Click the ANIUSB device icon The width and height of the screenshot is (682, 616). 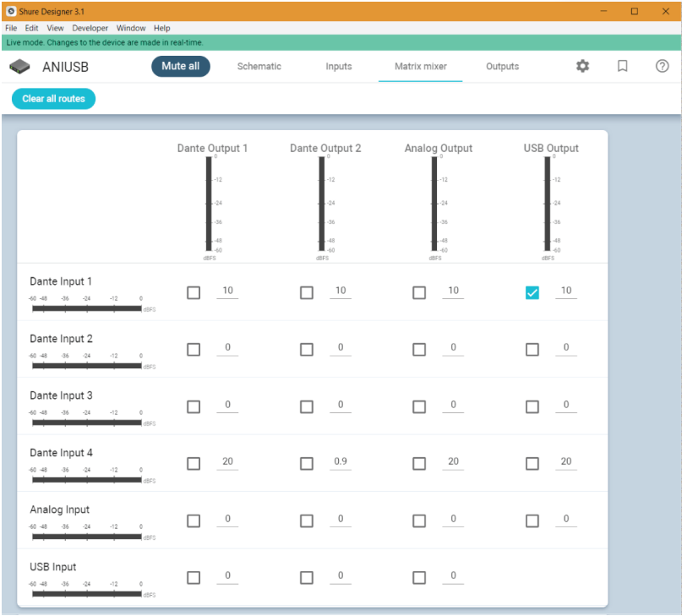tap(19, 66)
